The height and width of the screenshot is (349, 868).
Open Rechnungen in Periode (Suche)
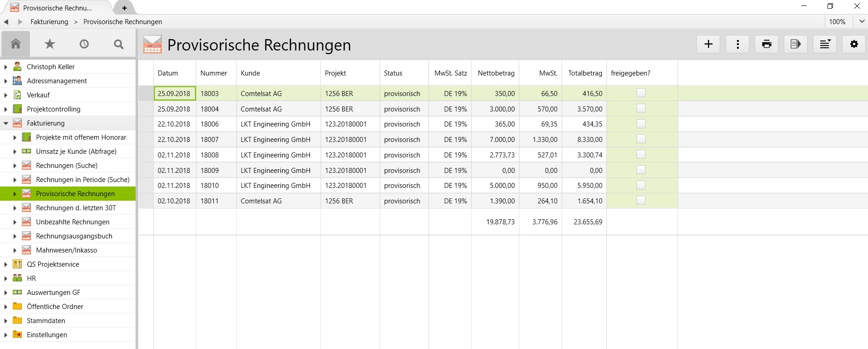tap(83, 179)
